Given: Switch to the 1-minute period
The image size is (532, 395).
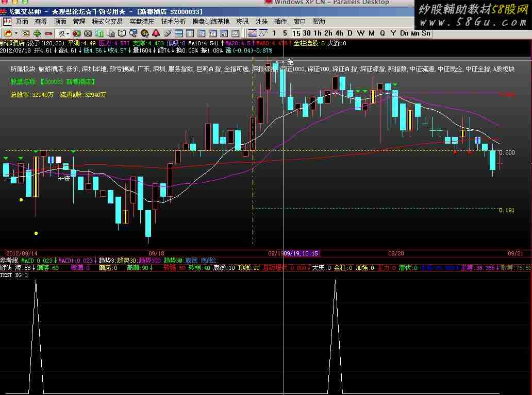Looking at the screenshot, I should 274,33.
